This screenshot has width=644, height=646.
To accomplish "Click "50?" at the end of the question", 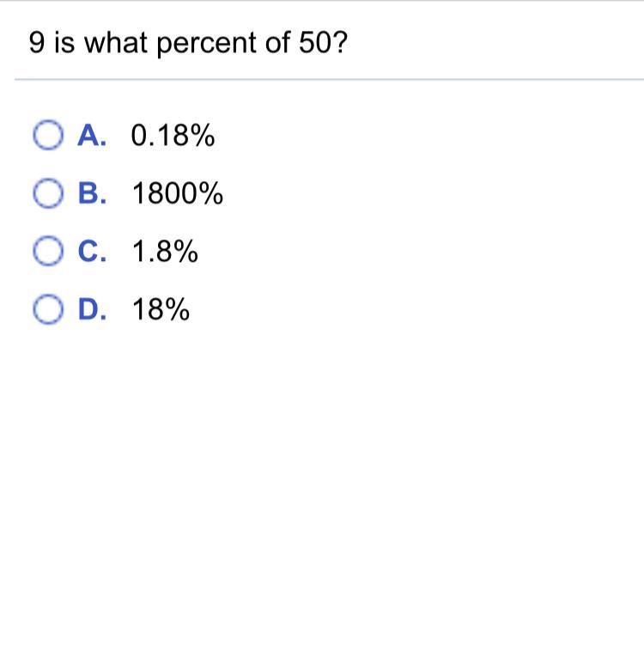I will click(324, 43).
